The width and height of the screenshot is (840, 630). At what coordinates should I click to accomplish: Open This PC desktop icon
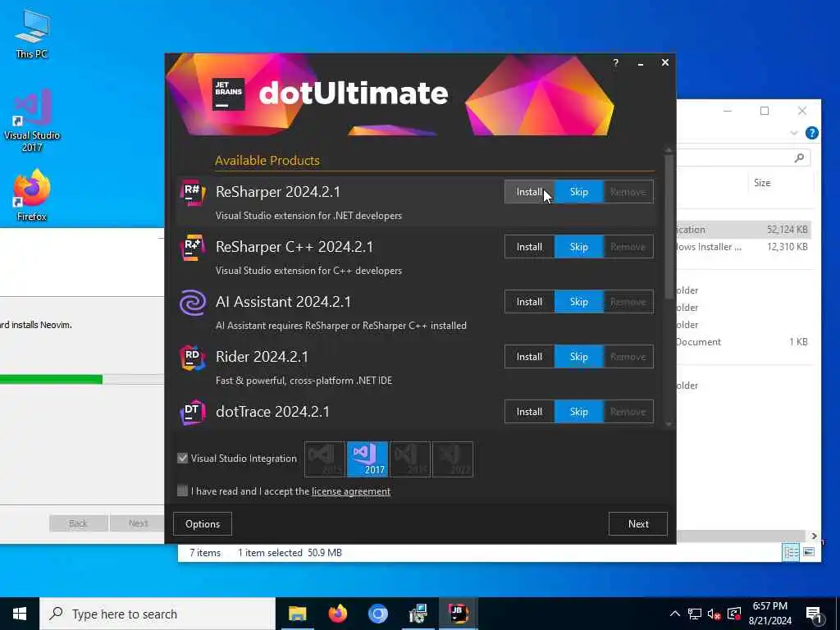click(32, 34)
